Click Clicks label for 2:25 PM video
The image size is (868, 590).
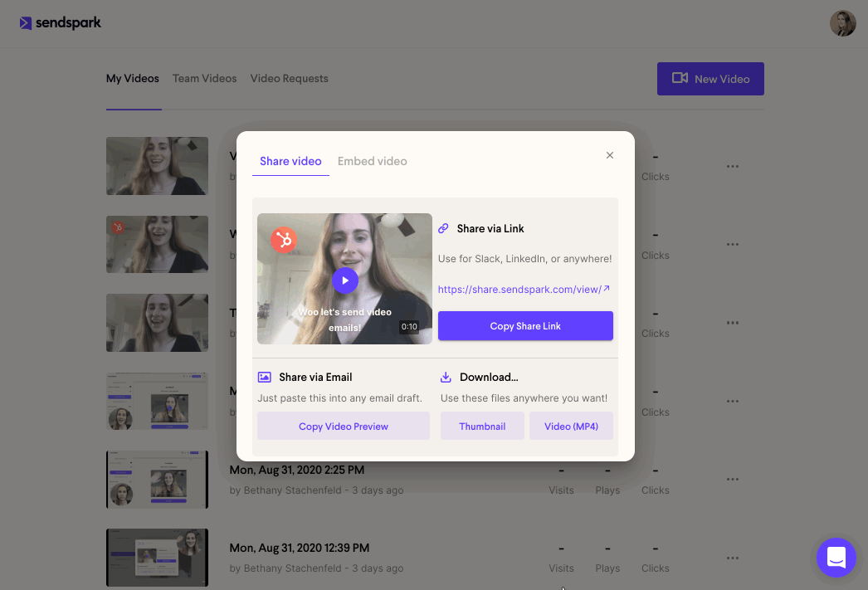click(x=656, y=490)
